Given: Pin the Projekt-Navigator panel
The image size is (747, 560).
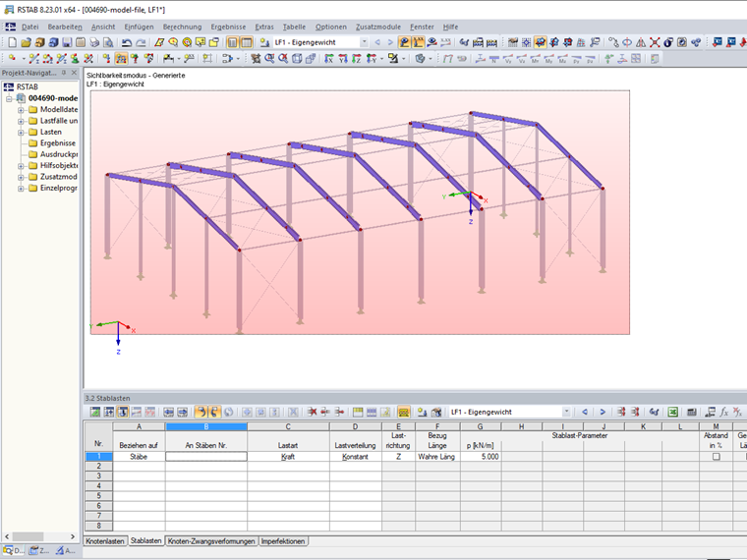Looking at the screenshot, I should (x=64, y=73).
